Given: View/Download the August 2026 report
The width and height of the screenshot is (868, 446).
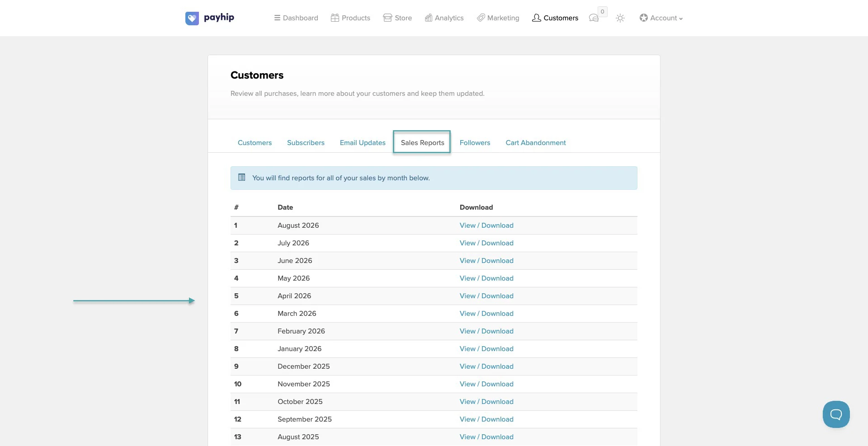Looking at the screenshot, I should coord(486,225).
